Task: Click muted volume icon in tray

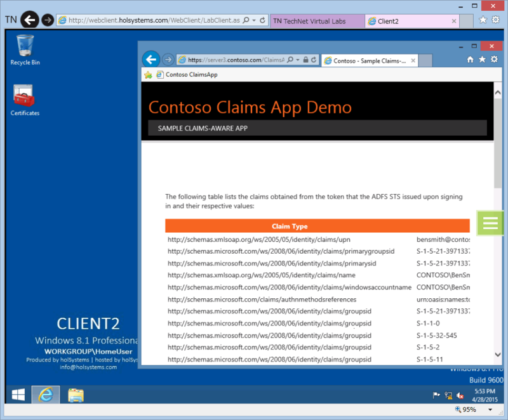Action: [x=460, y=395]
